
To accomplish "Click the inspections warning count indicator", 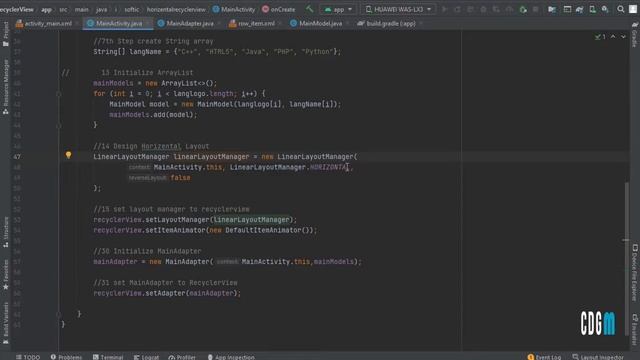I will pos(600,37).
